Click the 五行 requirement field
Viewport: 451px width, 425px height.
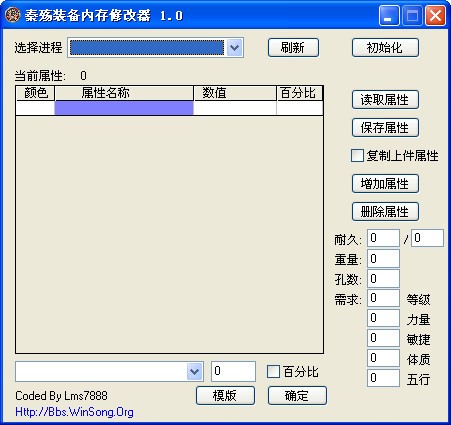click(383, 378)
